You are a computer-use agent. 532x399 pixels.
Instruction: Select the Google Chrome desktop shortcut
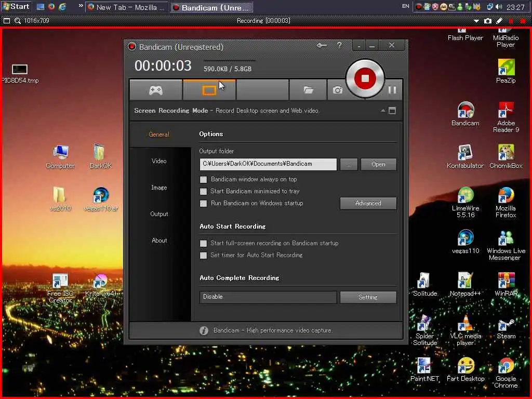click(506, 373)
